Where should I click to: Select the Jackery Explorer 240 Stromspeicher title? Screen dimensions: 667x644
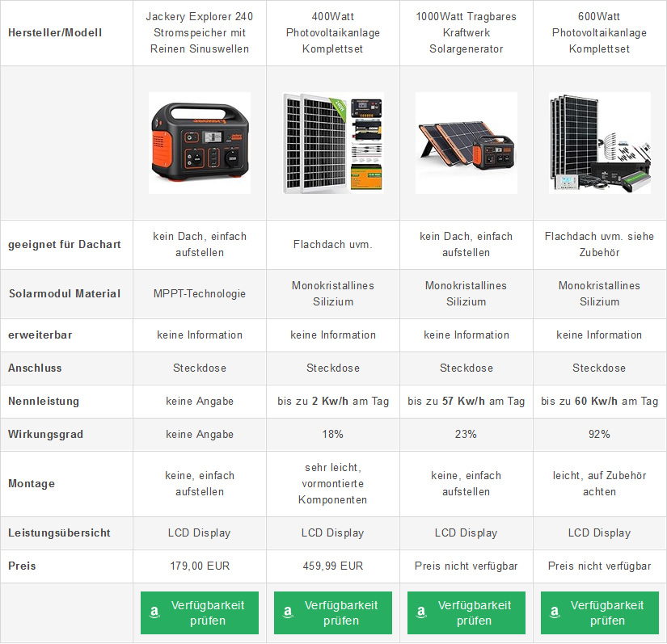click(x=200, y=33)
